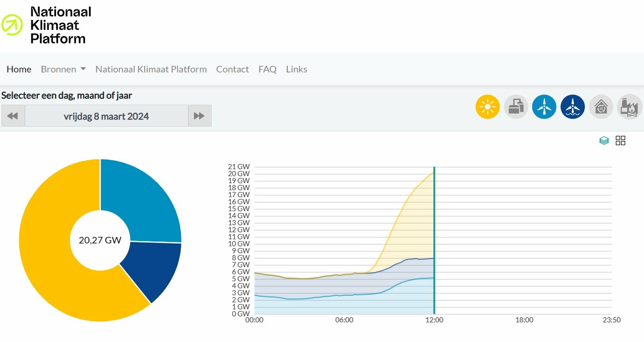Image resolution: width=644 pixels, height=342 pixels.
Task: Enable the factory with flame icon
Action: tap(629, 107)
